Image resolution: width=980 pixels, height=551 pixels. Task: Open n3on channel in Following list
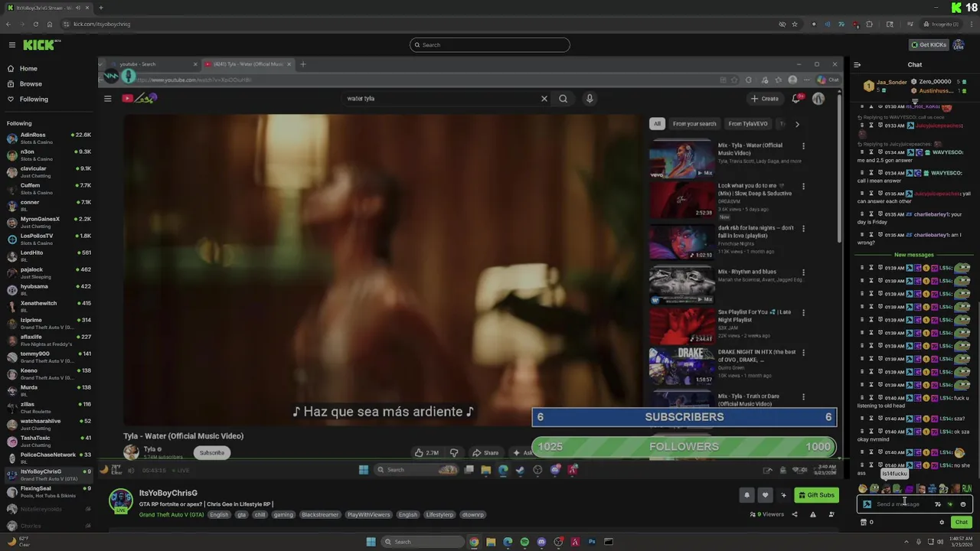[47, 155]
